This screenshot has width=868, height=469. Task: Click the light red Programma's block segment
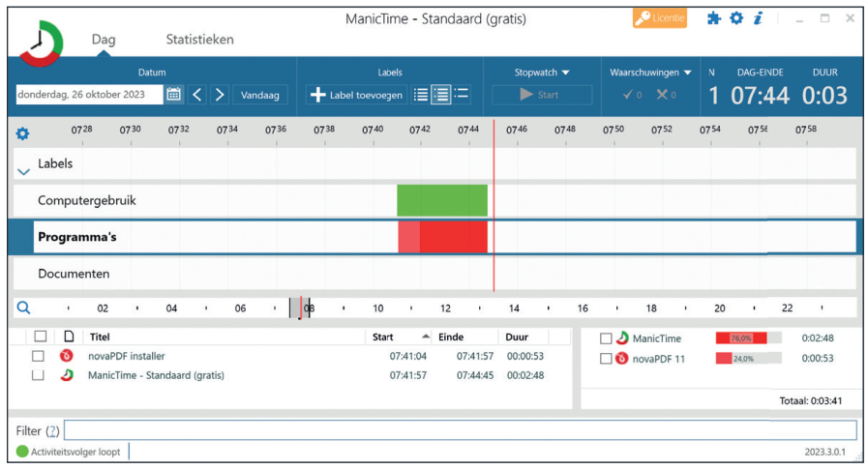coord(408,237)
